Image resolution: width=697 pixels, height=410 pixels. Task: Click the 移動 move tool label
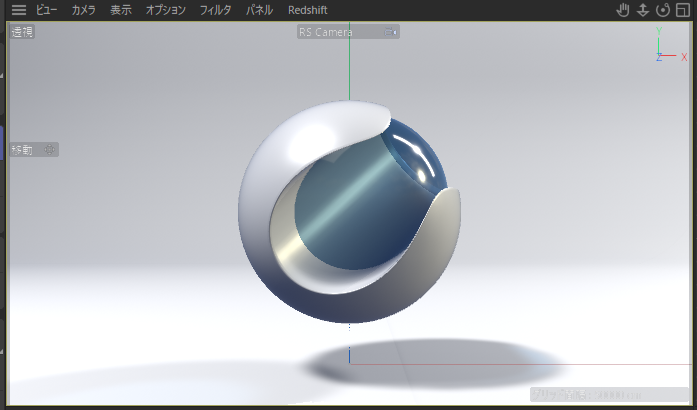(x=22, y=150)
